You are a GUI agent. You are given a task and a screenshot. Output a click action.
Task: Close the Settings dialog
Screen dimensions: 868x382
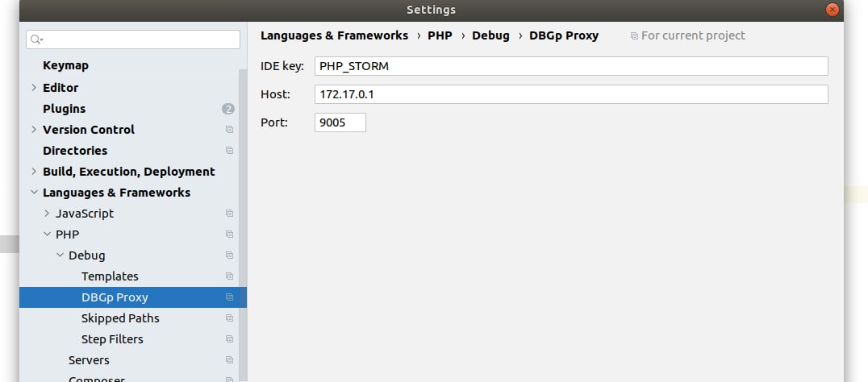coord(832,10)
